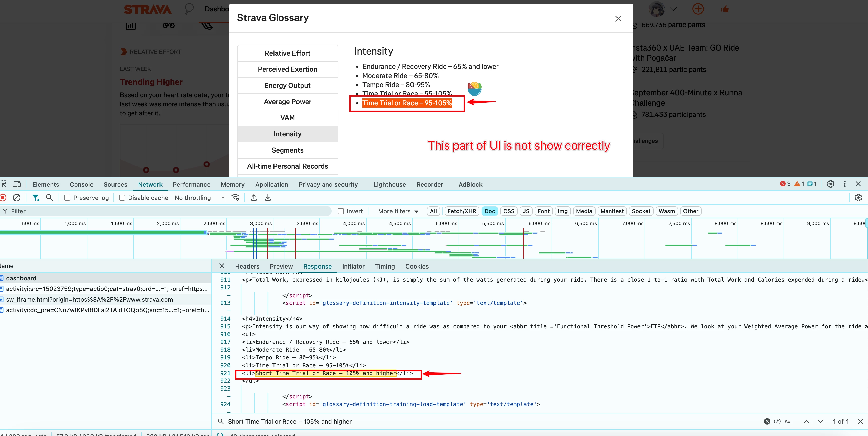This screenshot has width=868, height=436.
Task: Open DevTools settings gear
Action: [831, 184]
